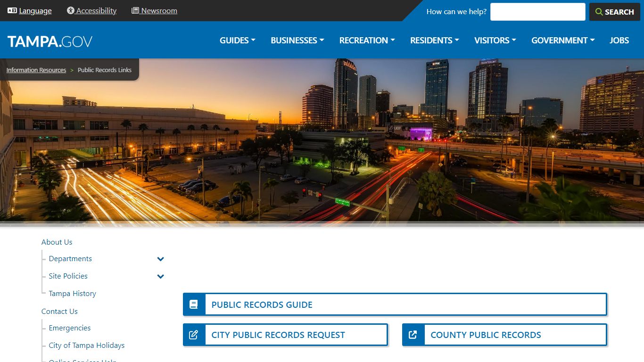644x362 pixels.
Task: Submit with the SEARCH button
Action: 614,12
